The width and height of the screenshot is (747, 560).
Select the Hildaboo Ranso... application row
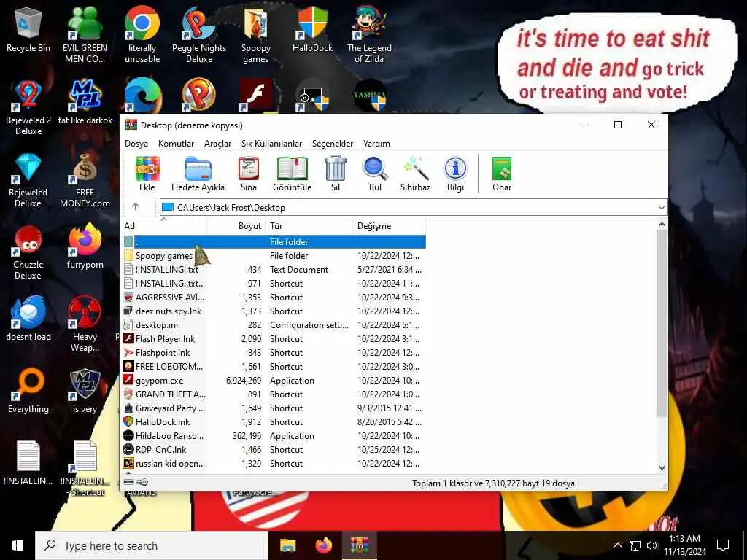tap(274, 436)
